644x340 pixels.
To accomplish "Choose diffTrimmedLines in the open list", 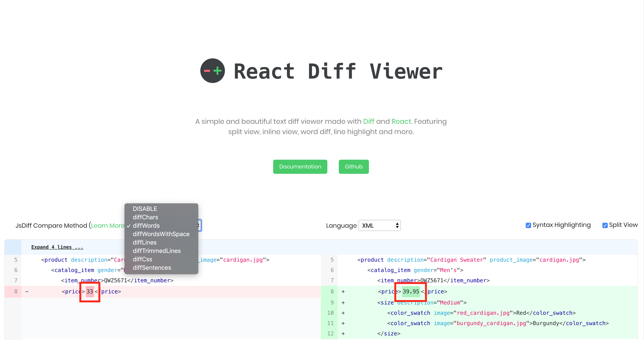I will point(156,251).
